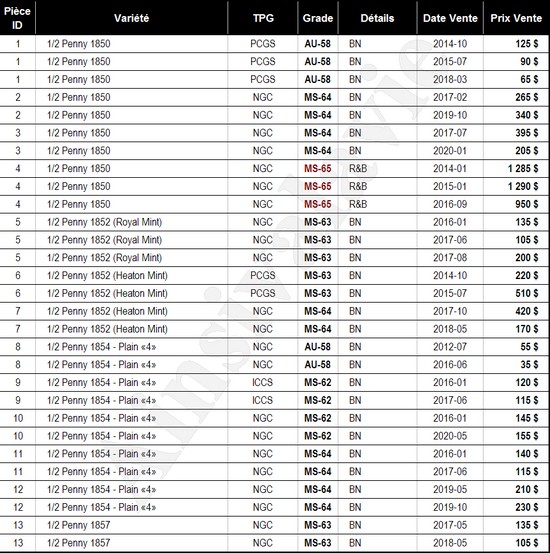This screenshot has height=553, width=550.
Task: Click the Date Vente column header
Action: coord(450,18)
